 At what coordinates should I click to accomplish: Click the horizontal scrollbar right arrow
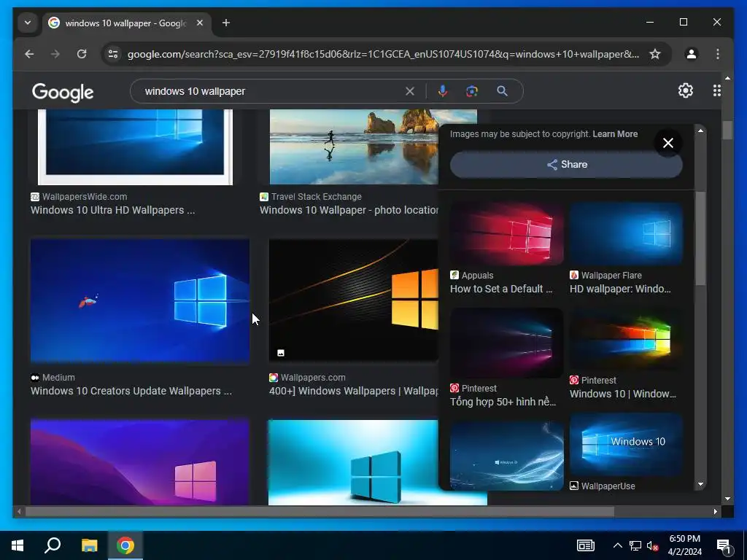[x=715, y=512]
